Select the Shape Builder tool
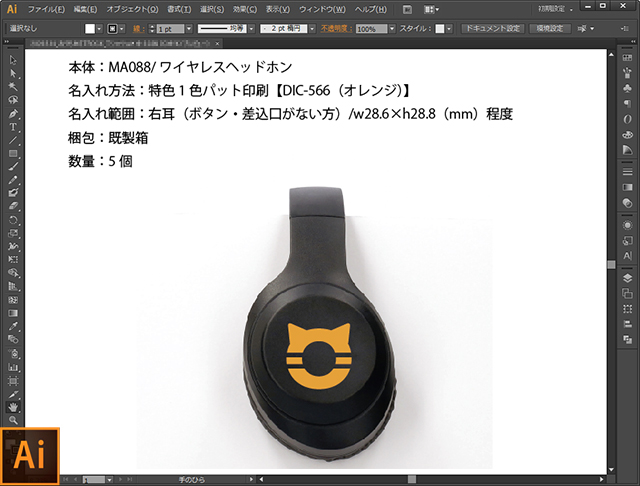The image size is (640, 486). click(x=13, y=273)
